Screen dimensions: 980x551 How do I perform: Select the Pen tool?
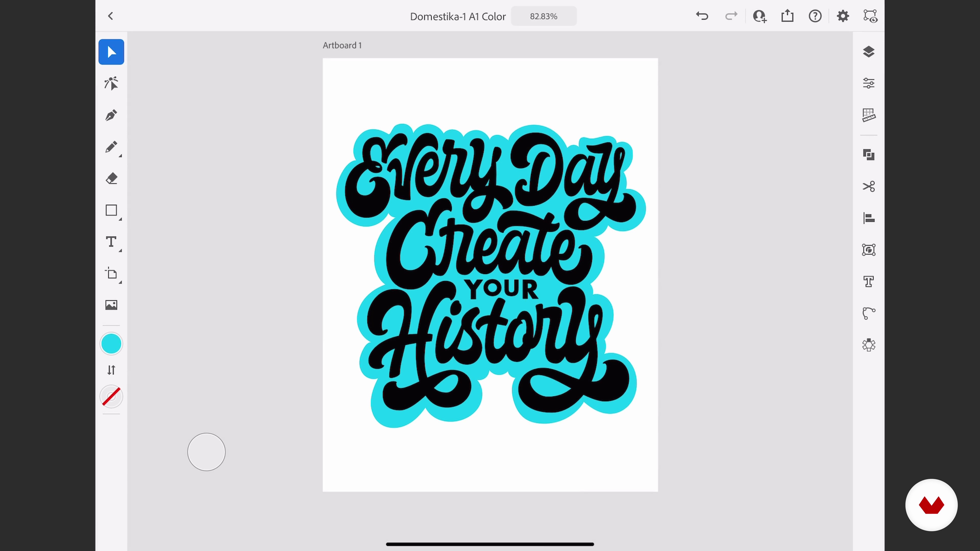tap(111, 115)
